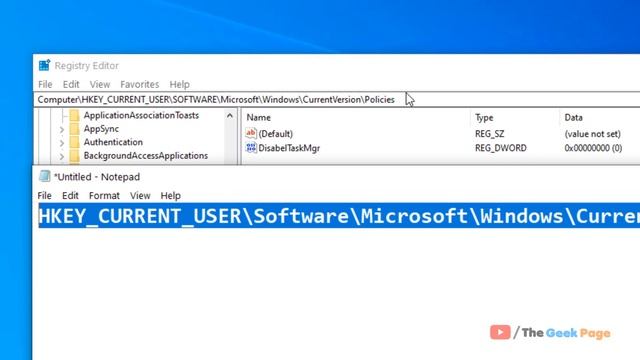Open Notepad Edit menu
The image size is (640, 360).
tap(70, 196)
